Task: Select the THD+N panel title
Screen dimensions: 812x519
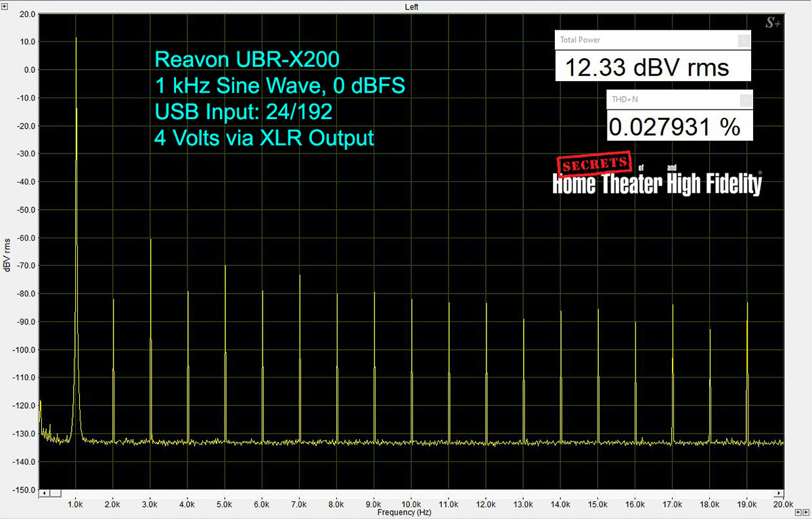Action: pos(625,100)
